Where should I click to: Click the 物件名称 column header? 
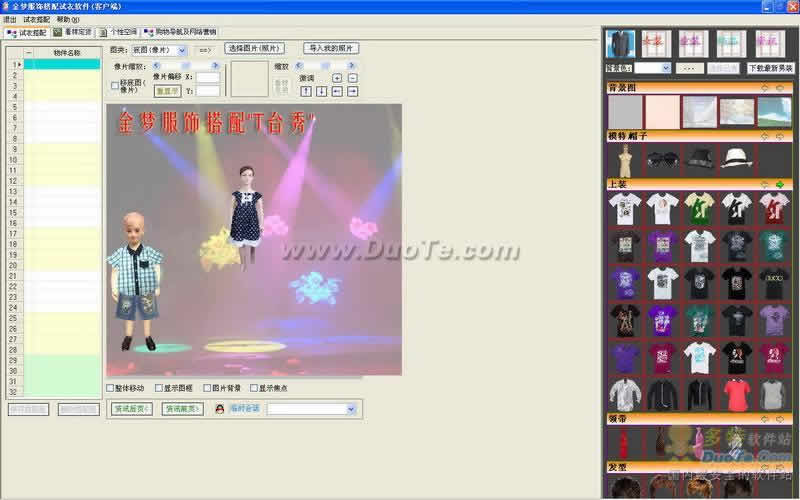67,53
